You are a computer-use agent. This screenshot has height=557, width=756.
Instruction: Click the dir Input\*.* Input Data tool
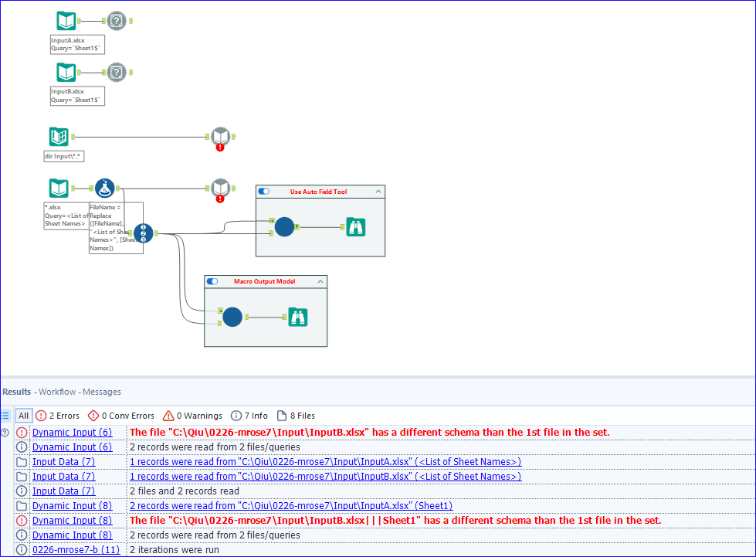point(57,137)
